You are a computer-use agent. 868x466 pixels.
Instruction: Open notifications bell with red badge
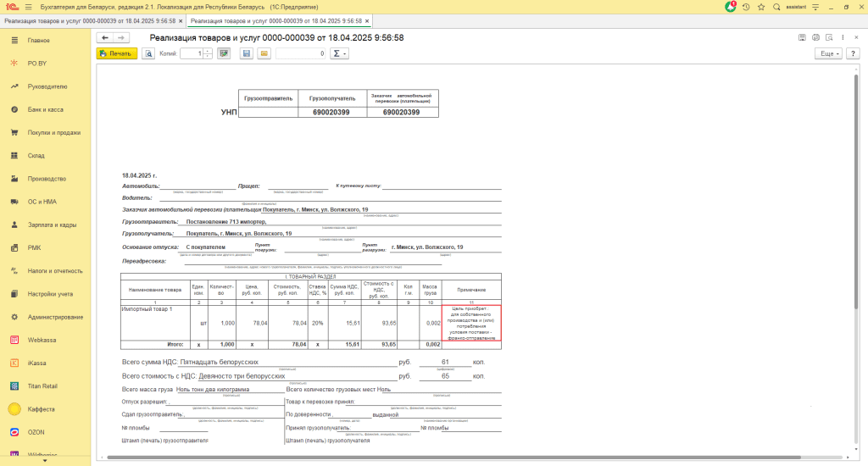click(x=731, y=7)
